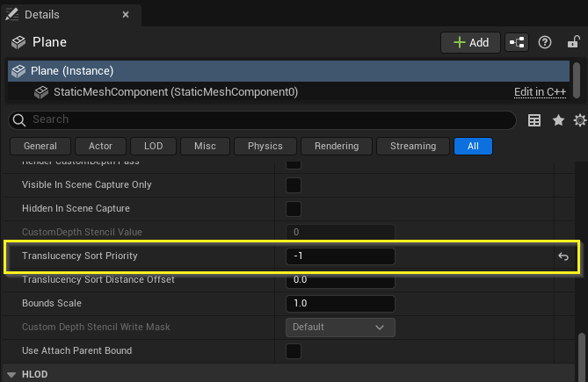The height and width of the screenshot is (382, 588).
Task: Filter by the Misc category
Action: 205,146
